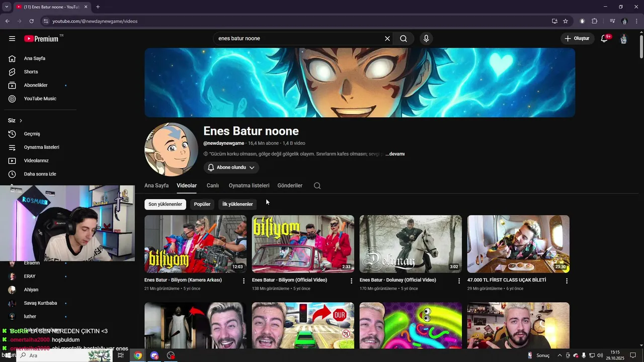
Task: Open a new Chrome tab
Action: pyautogui.click(x=98, y=7)
